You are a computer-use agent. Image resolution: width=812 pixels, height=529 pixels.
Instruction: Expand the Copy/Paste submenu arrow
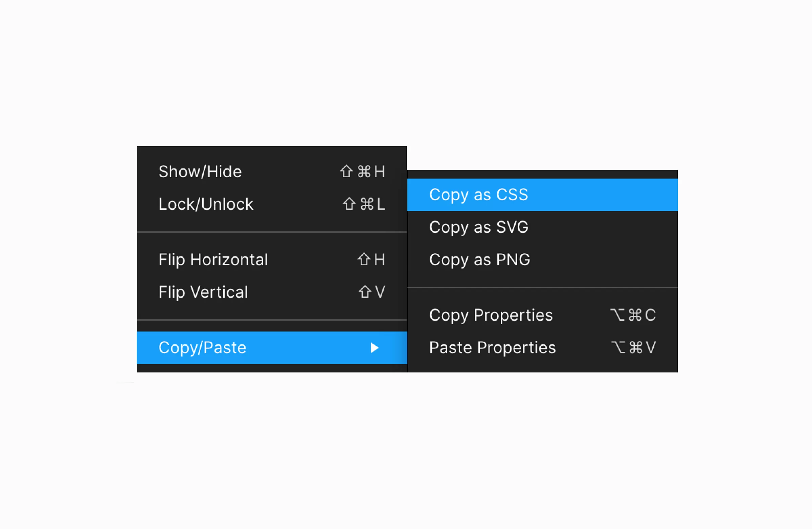[375, 348]
